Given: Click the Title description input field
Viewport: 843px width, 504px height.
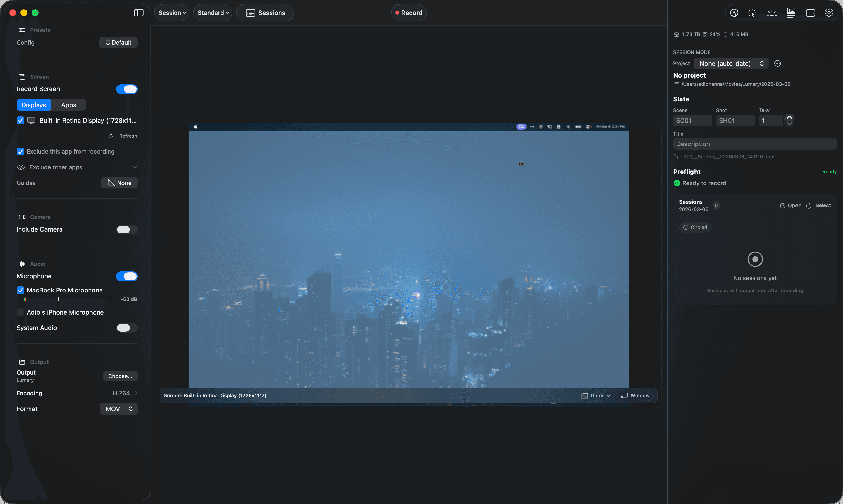Looking at the screenshot, I should 755,144.
